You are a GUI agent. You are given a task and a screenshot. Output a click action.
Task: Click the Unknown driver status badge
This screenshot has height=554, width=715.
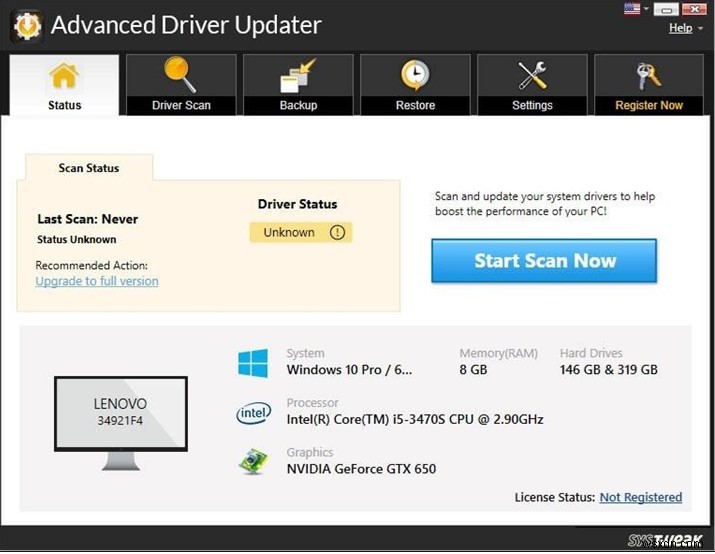tap(301, 233)
